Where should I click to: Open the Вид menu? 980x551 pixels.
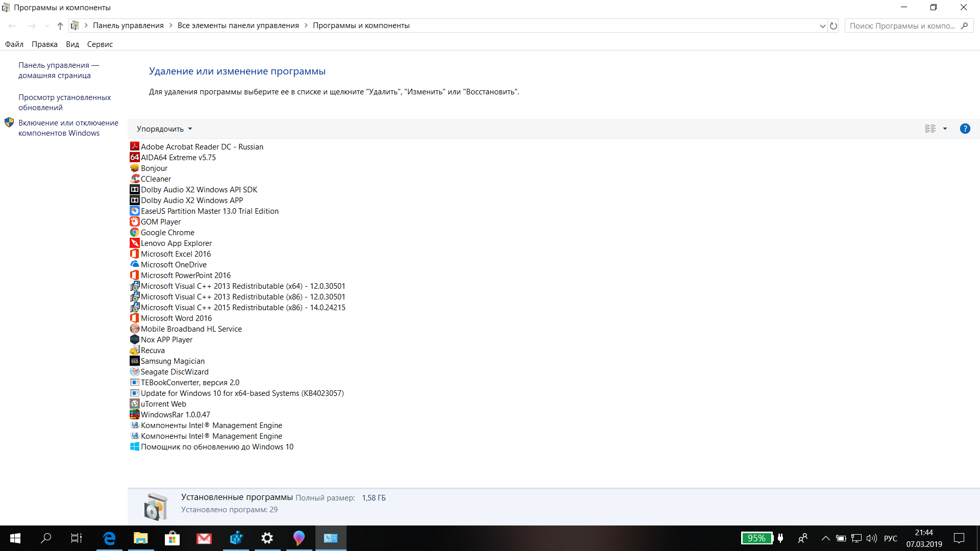point(72,44)
